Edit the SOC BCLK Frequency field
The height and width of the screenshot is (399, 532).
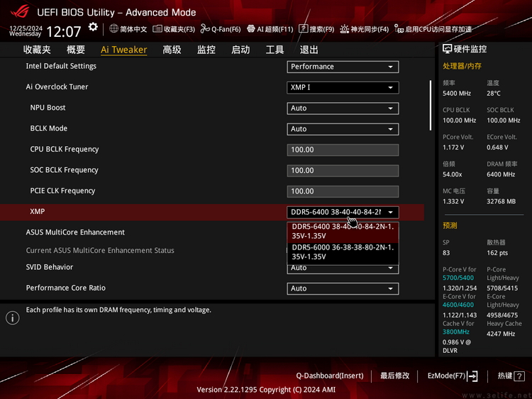click(x=343, y=171)
